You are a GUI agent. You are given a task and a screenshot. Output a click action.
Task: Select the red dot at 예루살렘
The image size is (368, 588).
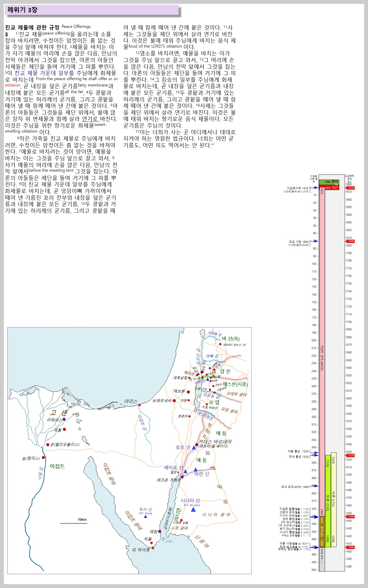click(x=189, y=378)
